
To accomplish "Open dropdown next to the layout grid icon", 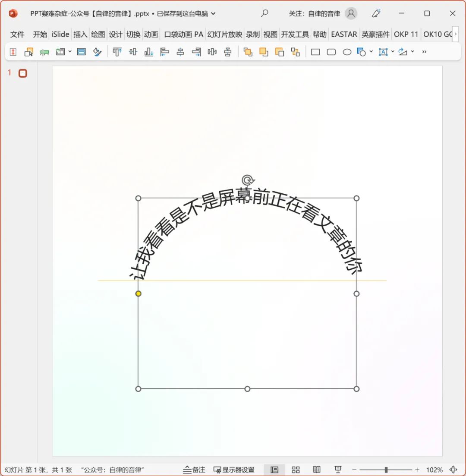I will pos(70,52).
